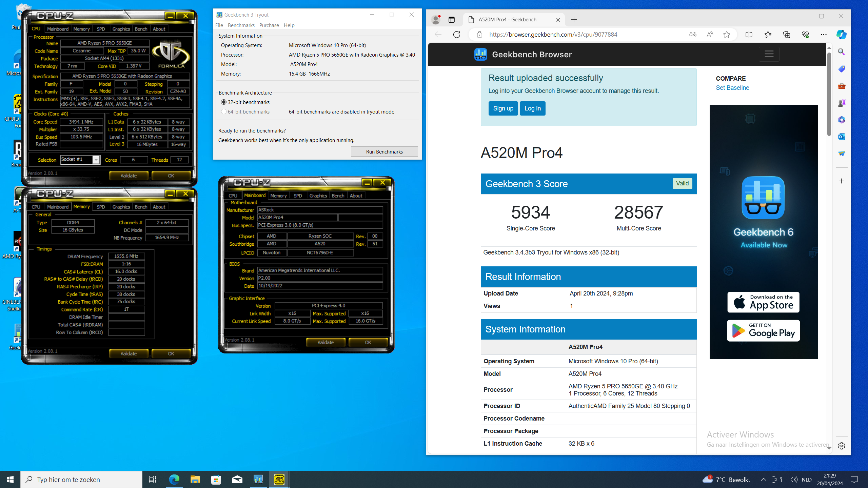This screenshot has width=868, height=488.
Task: Click the Set Baseline link
Action: 732,88
